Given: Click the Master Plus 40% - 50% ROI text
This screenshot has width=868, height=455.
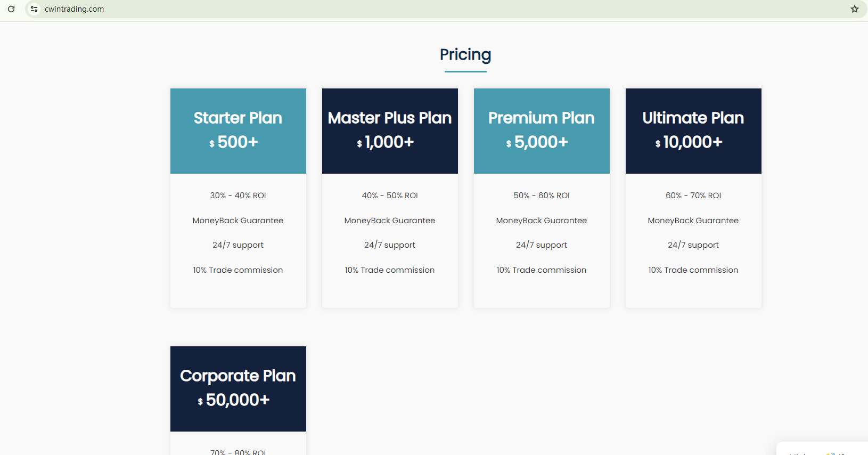Looking at the screenshot, I should point(390,196).
